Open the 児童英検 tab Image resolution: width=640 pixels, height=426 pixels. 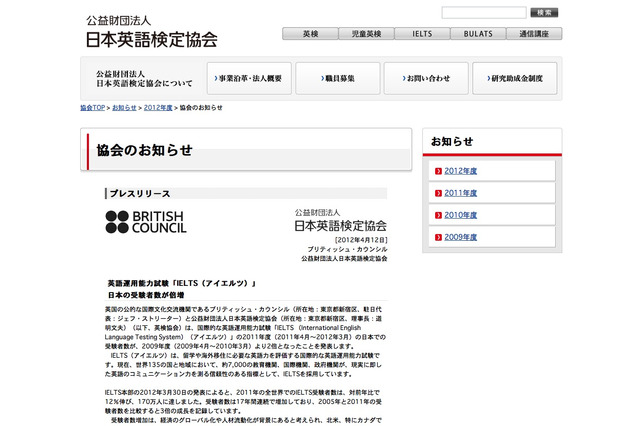366,34
